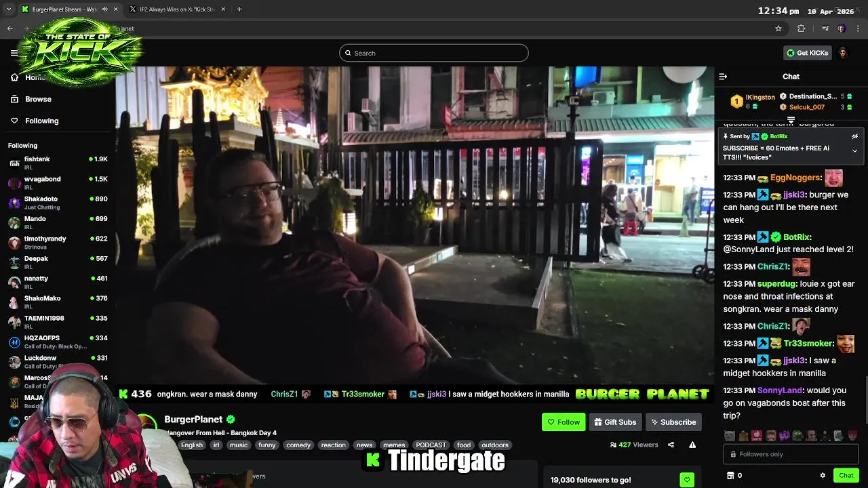Image resolution: width=868 pixels, height=488 pixels.
Task: Select the food tag
Action: click(464, 445)
